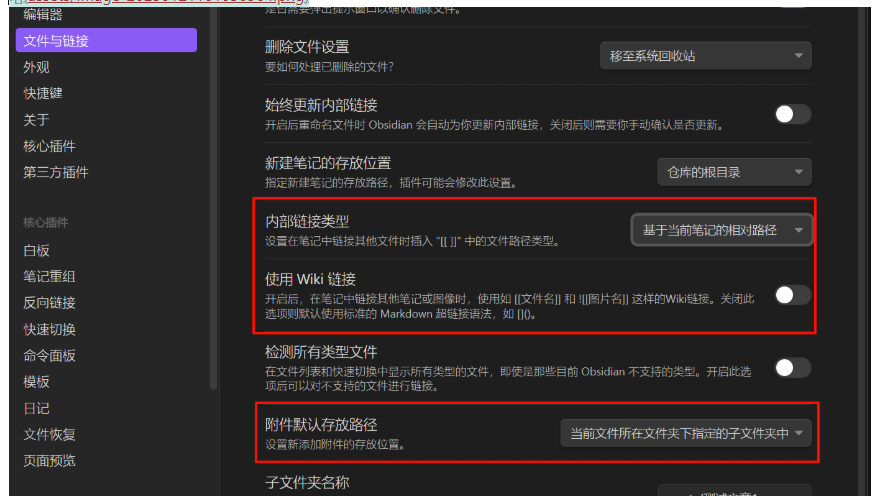This screenshot has height=501, width=878.
Task: Open the 编辑器 settings tab
Action: click(43, 14)
